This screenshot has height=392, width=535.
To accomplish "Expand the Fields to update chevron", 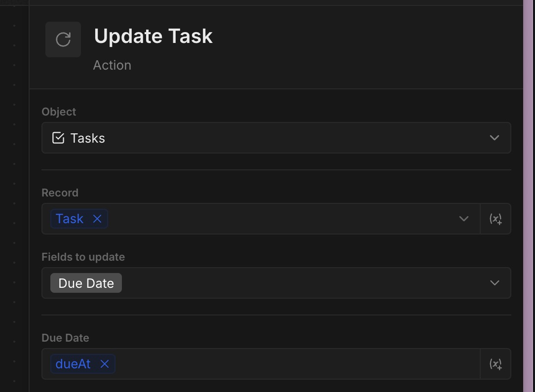I will tap(495, 283).
